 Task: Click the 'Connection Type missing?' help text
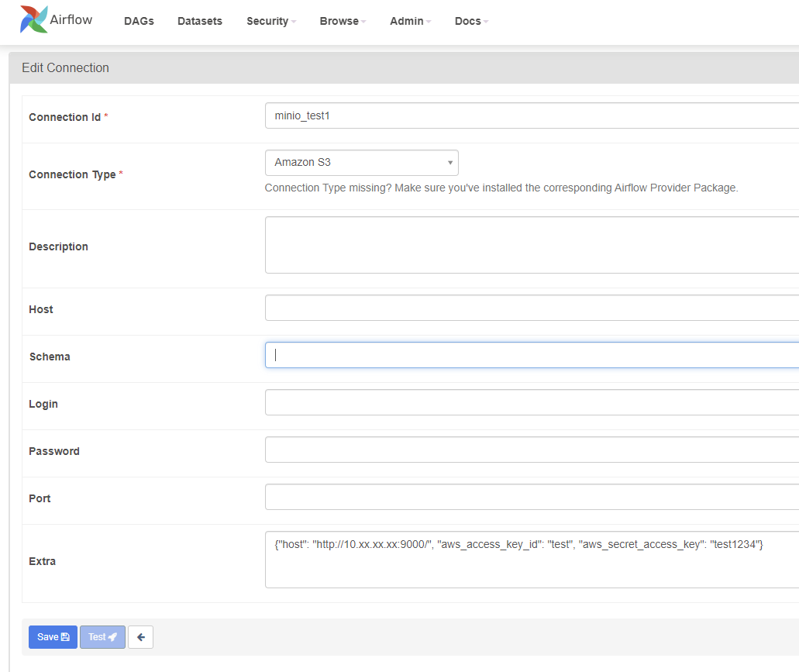point(501,188)
